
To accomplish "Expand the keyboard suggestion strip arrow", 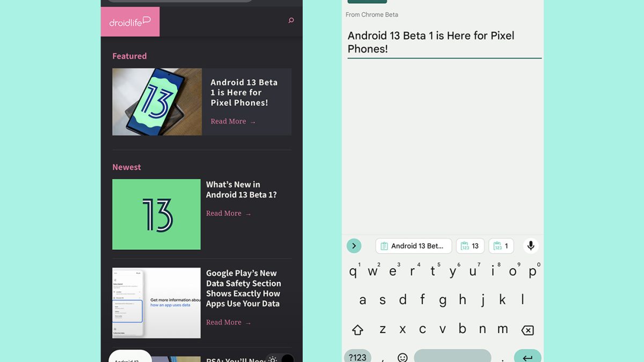I will 354,246.
